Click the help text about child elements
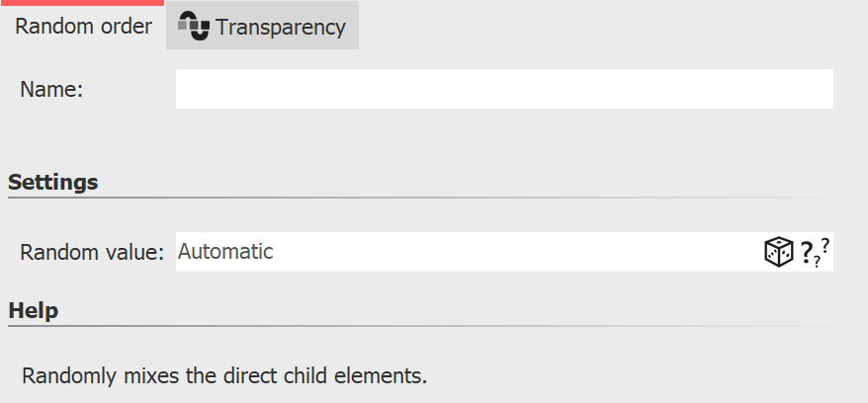This screenshot has height=403, width=868. pyautogui.click(x=224, y=376)
